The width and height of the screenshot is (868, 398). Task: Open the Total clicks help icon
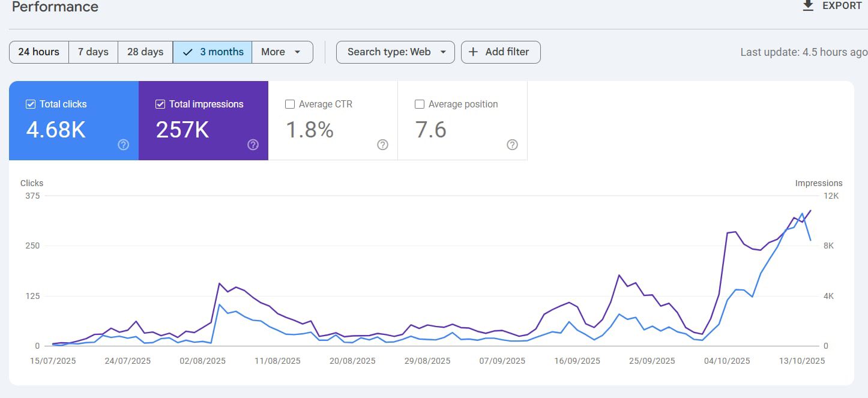click(123, 145)
